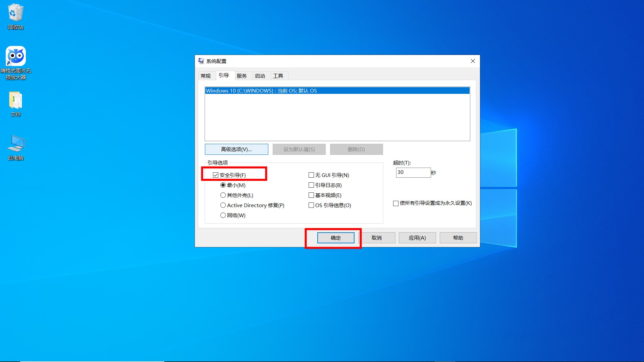The height and width of the screenshot is (362, 644).
Task: Choose Active Directory 修复(P) radio option
Action: pos(223,205)
